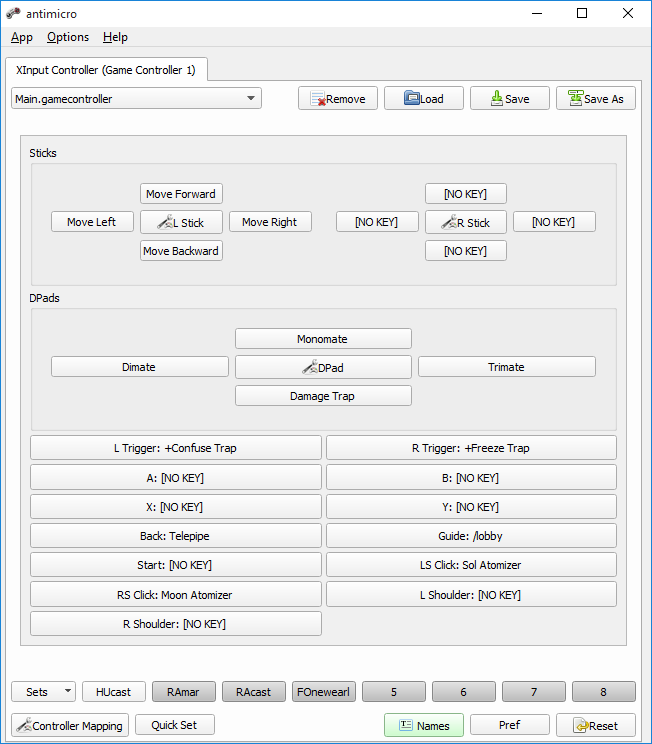Assign a key to Start button
The width and height of the screenshot is (652, 744).
pos(176,565)
